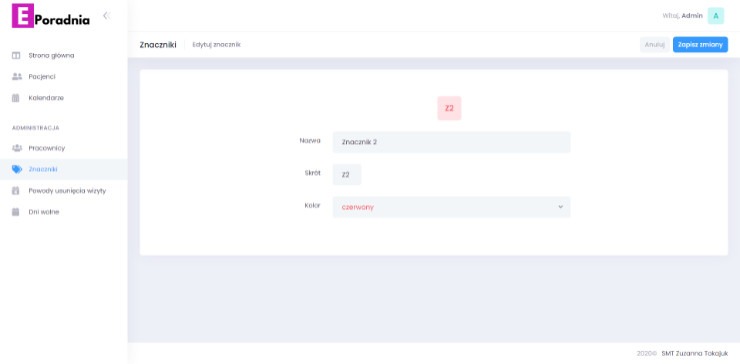The image size is (740, 364).
Task: Click the Znaczniki page heading
Action: tap(158, 45)
